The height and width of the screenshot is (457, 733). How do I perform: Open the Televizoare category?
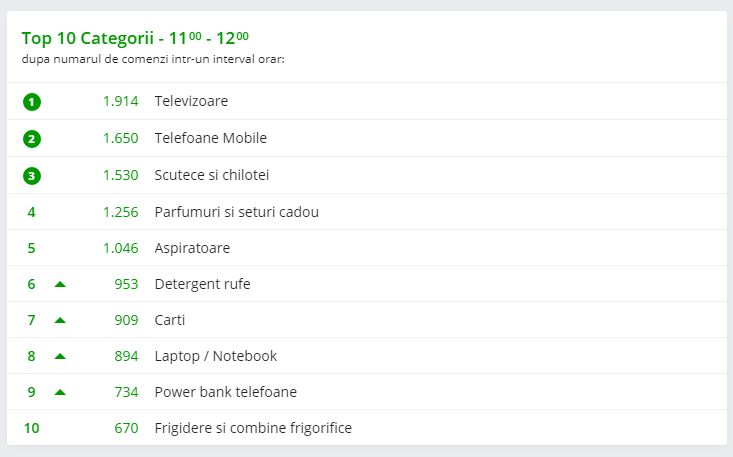[191, 102]
